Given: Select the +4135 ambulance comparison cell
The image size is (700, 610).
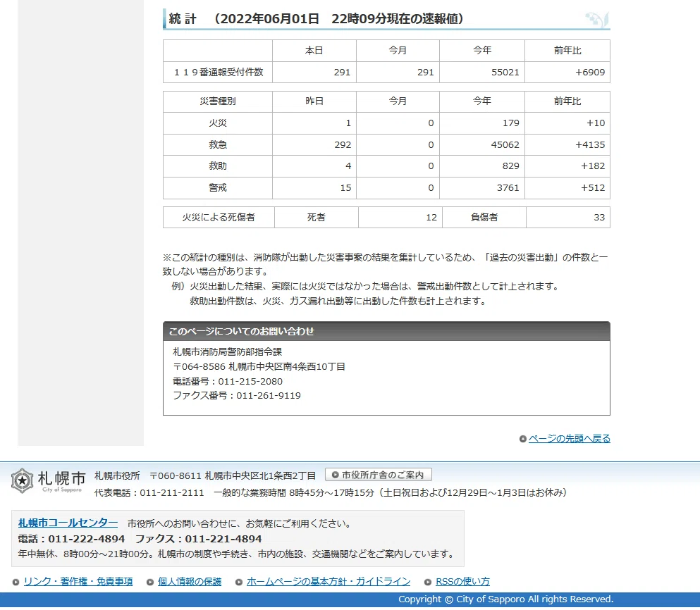Looking at the screenshot, I should pos(567,144).
